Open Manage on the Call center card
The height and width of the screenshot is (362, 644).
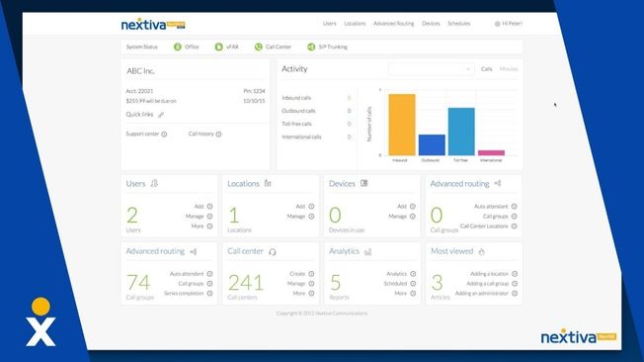[300, 284]
